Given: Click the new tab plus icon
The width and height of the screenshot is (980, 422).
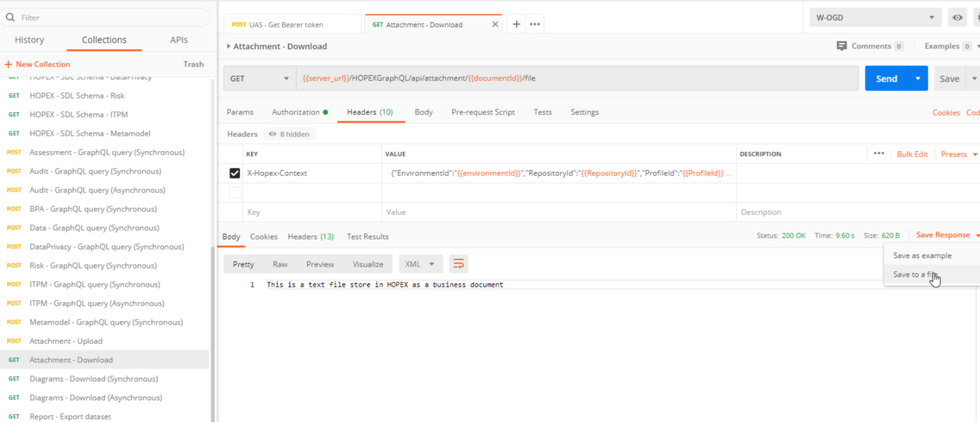Looking at the screenshot, I should [516, 25].
